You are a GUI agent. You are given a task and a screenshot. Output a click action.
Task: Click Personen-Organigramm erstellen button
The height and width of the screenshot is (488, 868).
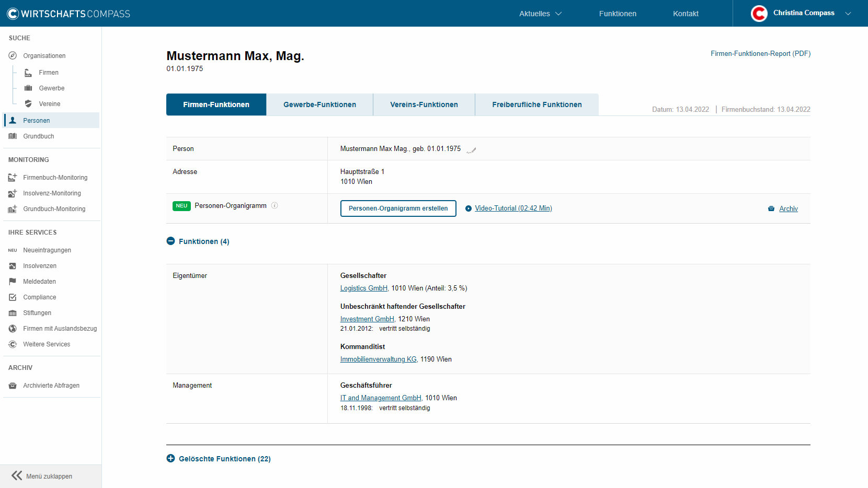tap(398, 208)
